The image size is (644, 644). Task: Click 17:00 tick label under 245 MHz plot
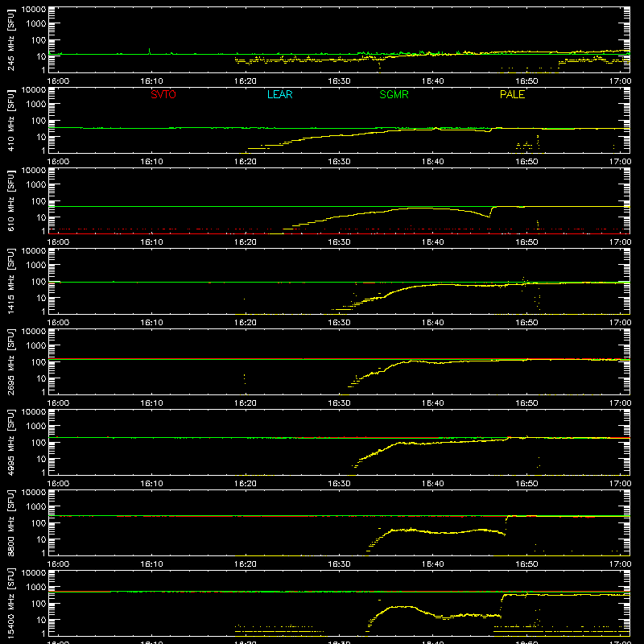(x=620, y=81)
